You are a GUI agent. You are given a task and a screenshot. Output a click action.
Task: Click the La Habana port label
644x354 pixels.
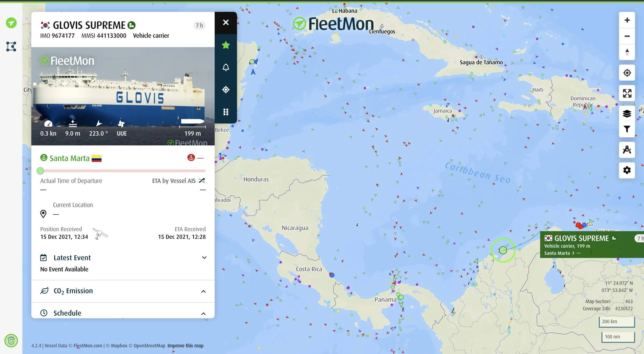[345, 11]
